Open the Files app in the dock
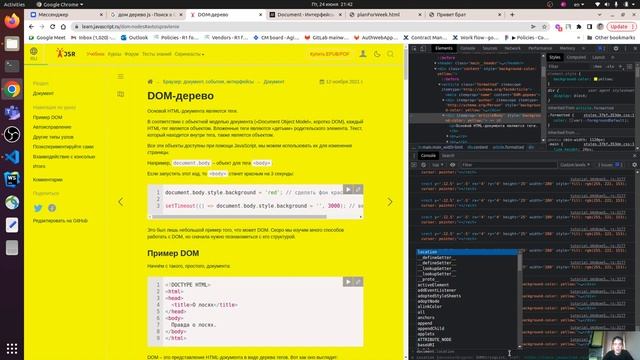This screenshot has height=360, width=640. [x=12, y=44]
